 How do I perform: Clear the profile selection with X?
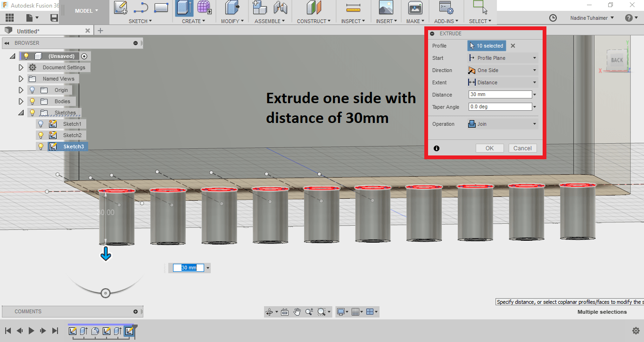(x=513, y=46)
